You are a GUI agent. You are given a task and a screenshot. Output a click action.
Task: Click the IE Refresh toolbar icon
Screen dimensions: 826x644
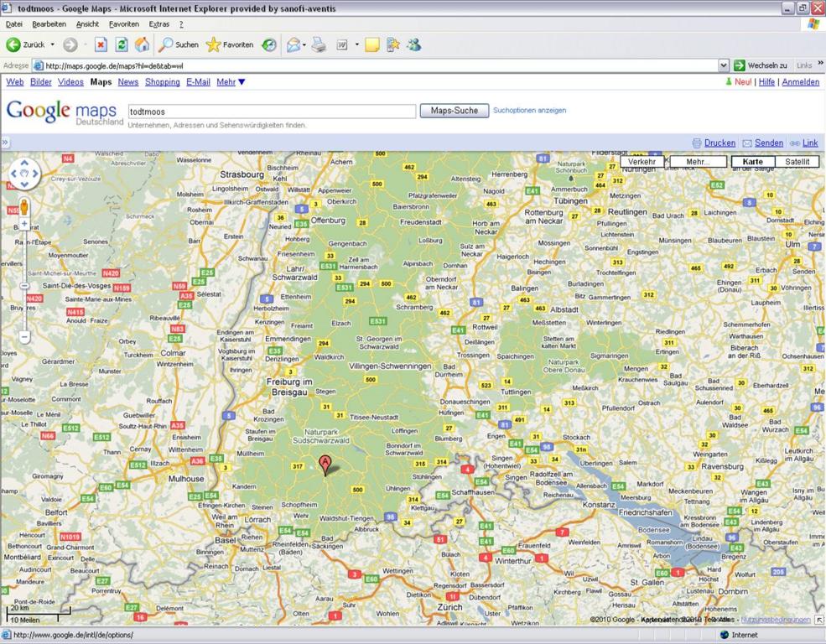(122, 44)
